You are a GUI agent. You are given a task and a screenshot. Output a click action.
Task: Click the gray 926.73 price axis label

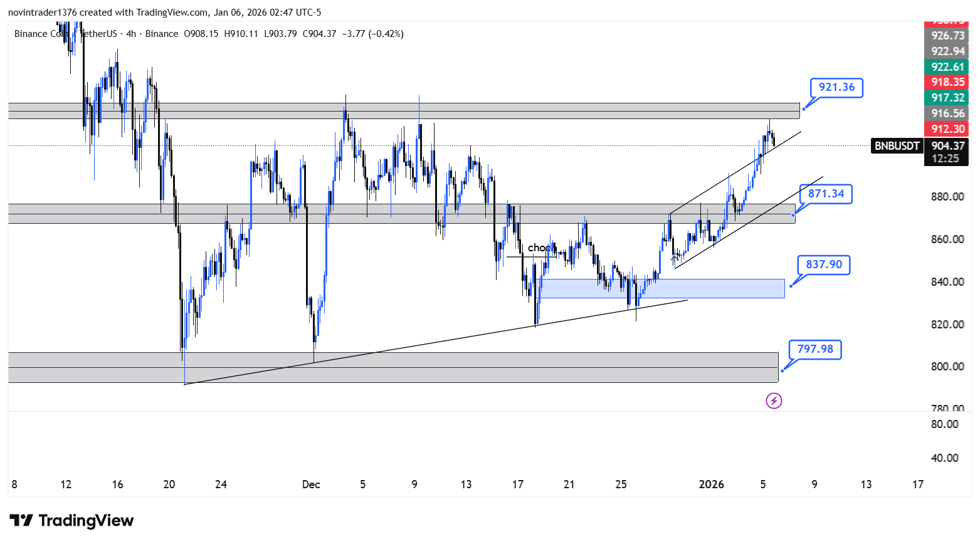[947, 36]
